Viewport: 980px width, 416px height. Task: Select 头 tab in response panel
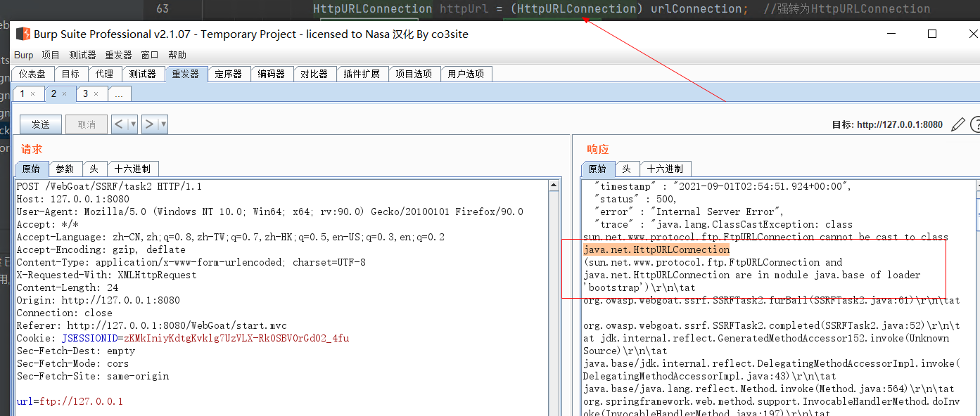click(x=626, y=169)
